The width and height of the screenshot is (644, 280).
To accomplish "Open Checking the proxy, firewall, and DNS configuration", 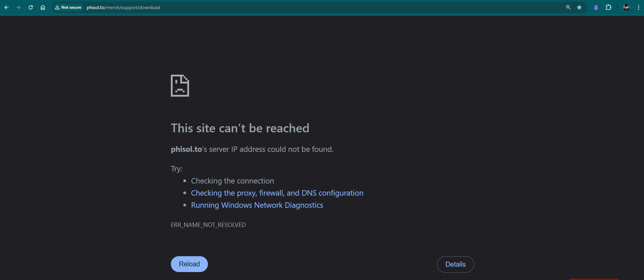I will click(x=277, y=193).
